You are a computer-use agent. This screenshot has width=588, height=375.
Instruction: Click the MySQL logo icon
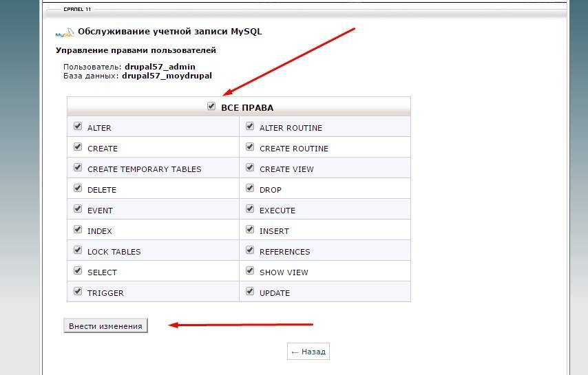(65, 33)
